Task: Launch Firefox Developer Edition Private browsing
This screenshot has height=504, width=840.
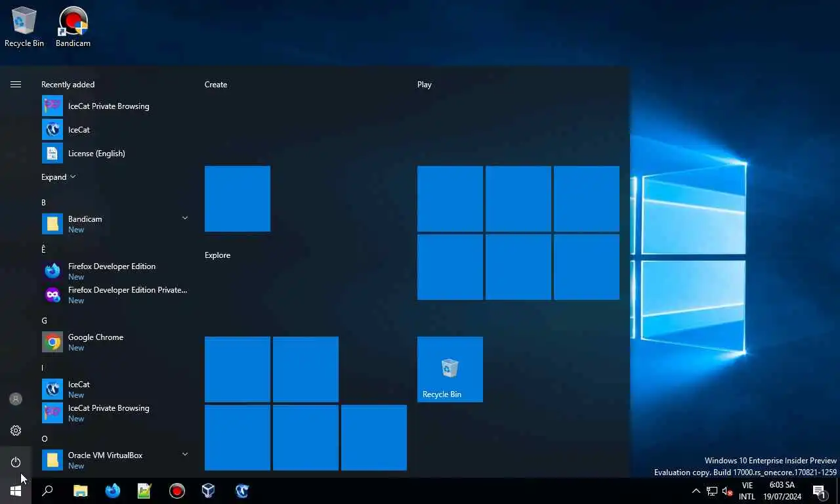Action: tap(115, 295)
